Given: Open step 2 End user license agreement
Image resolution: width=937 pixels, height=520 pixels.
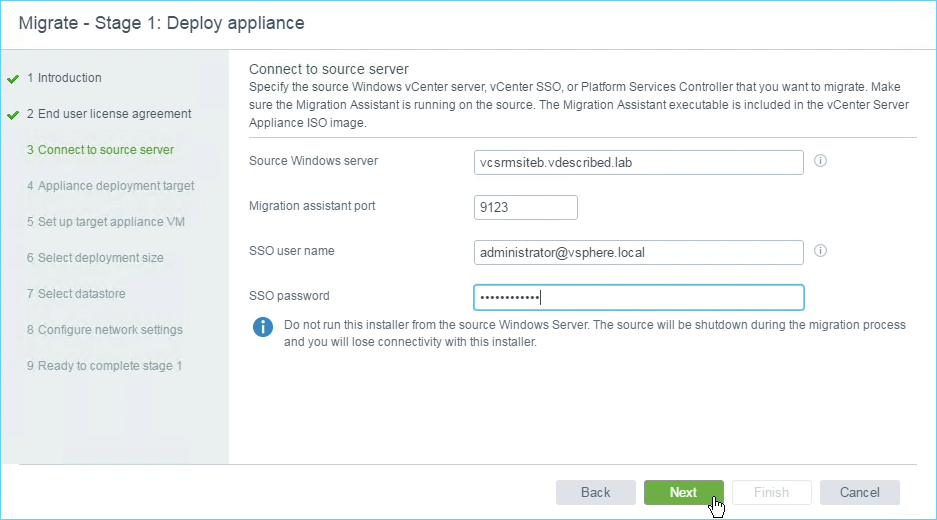Looking at the screenshot, I should (109, 114).
